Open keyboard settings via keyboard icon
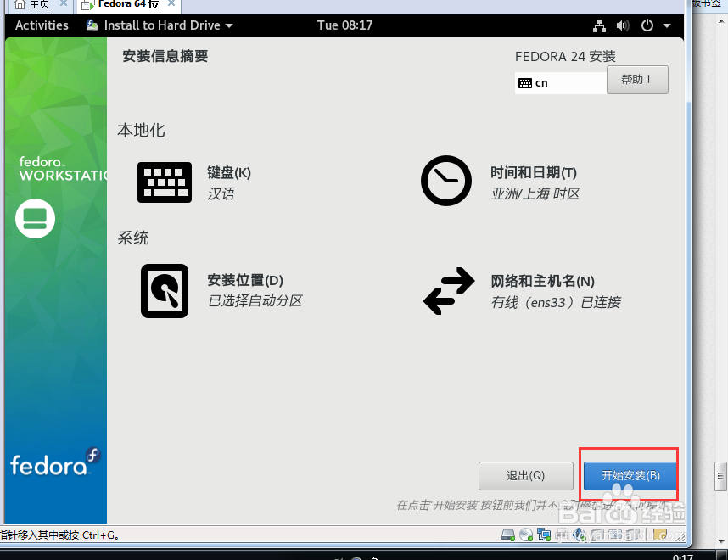This screenshot has width=728, height=560. 165,182
